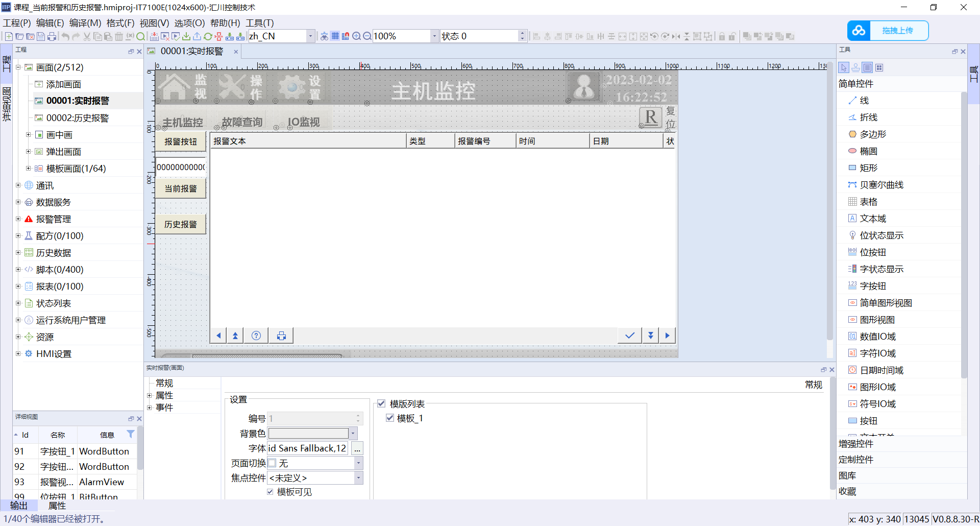Viewport: 980px width, 526px height.
Task: Click the 当前报警 button on canvas
Action: tap(181, 188)
